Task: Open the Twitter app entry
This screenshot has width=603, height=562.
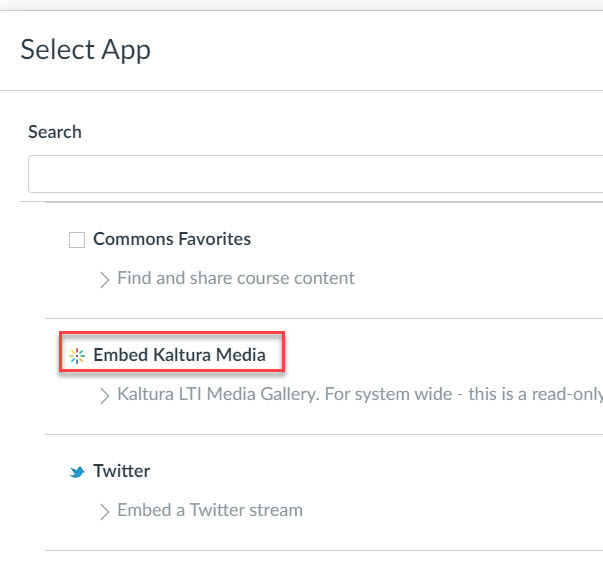Action: pyautogui.click(x=121, y=471)
